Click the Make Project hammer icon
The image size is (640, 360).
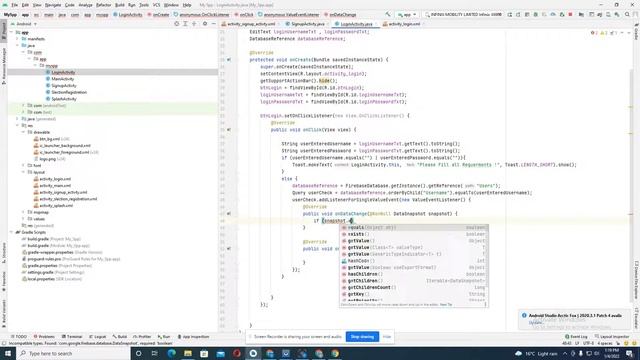(x=388, y=15)
